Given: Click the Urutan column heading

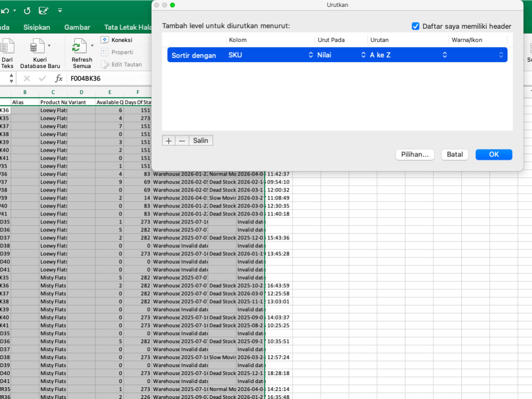Looking at the screenshot, I should (379, 40).
